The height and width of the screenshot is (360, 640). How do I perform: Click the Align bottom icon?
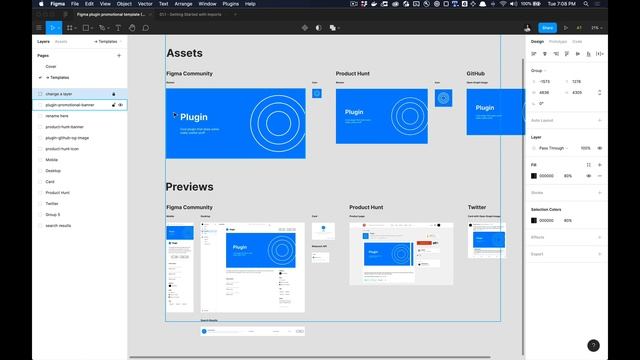click(589, 54)
